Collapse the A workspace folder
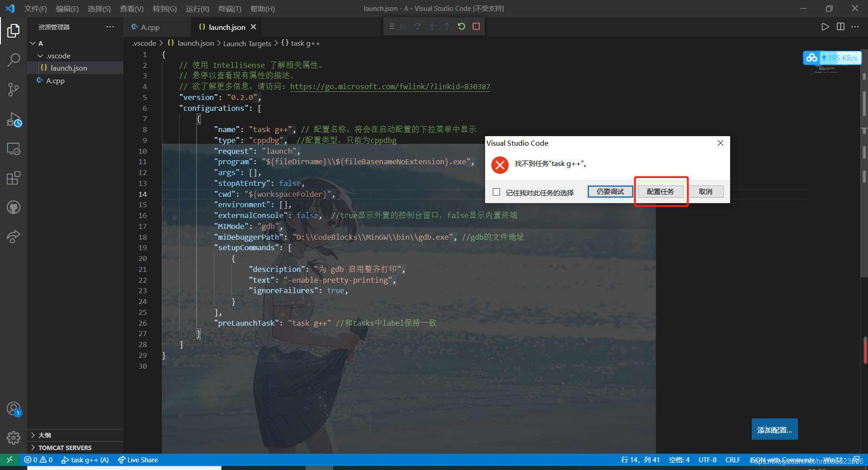868x470 pixels. click(33, 43)
